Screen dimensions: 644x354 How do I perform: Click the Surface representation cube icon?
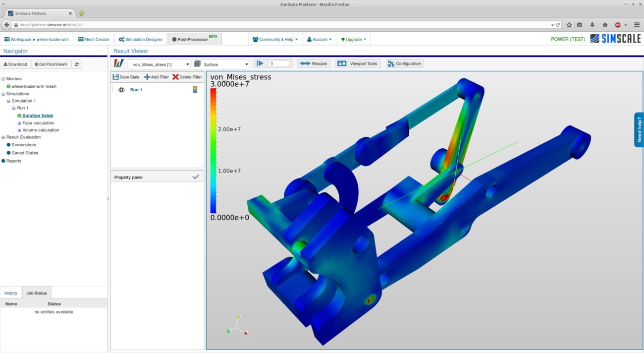tap(197, 64)
